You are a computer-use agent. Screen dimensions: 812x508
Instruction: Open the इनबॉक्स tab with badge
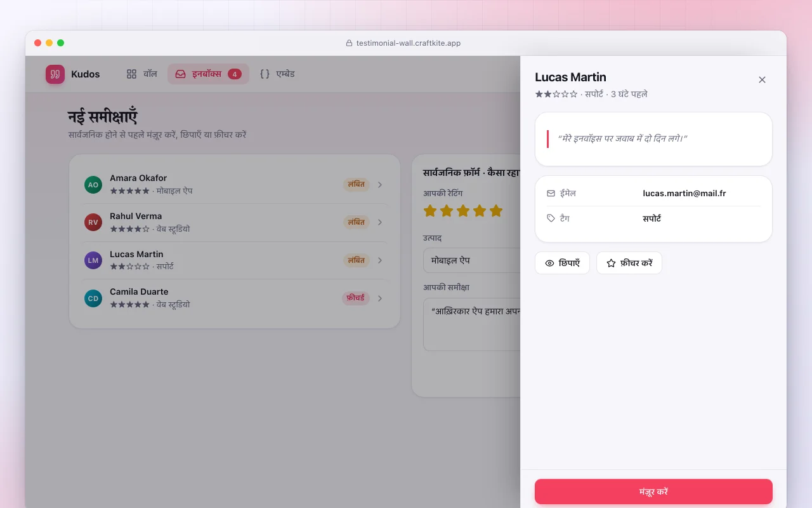(x=208, y=74)
